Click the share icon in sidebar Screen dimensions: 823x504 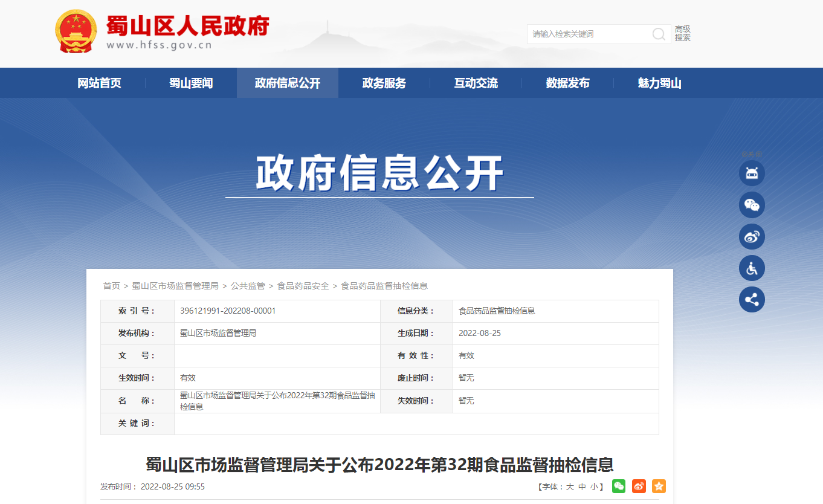pyautogui.click(x=752, y=300)
